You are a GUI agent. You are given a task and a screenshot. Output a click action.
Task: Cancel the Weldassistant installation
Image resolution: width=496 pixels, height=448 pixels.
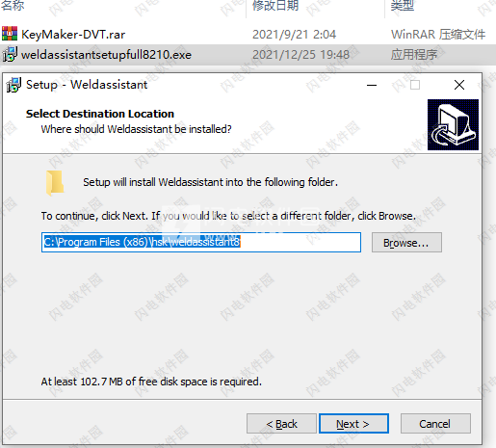435,424
